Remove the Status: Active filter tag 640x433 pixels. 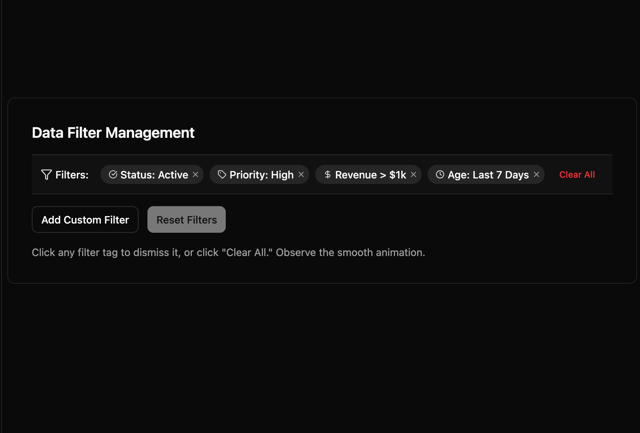pos(196,175)
